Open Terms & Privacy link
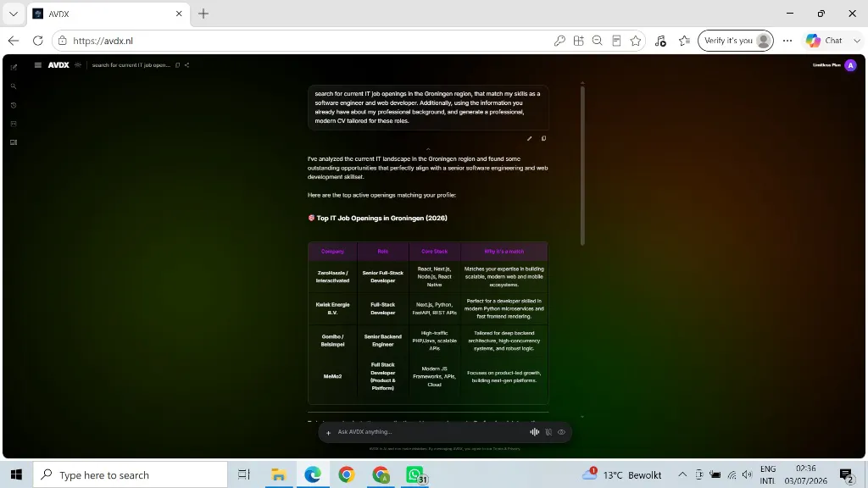The width and height of the screenshot is (868, 488). click(x=507, y=449)
